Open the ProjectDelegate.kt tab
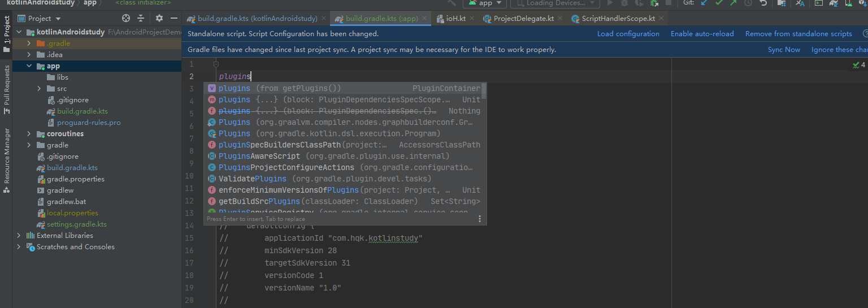Screen dimensions: 868x308 (x=523, y=19)
